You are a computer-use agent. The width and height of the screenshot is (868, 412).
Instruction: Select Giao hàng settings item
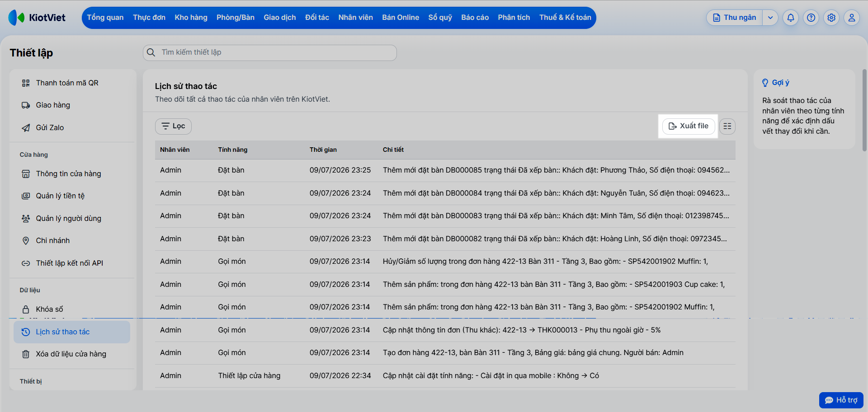click(x=72, y=105)
